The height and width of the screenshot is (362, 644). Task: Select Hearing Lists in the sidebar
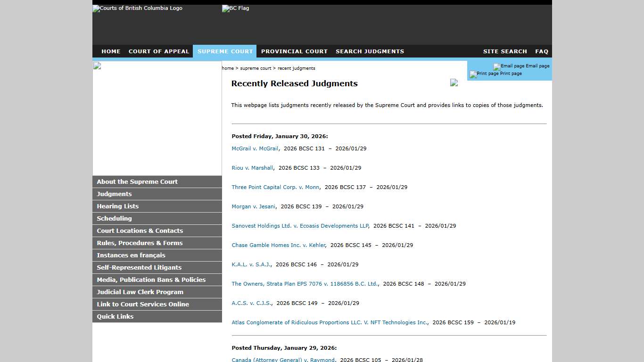(x=117, y=206)
